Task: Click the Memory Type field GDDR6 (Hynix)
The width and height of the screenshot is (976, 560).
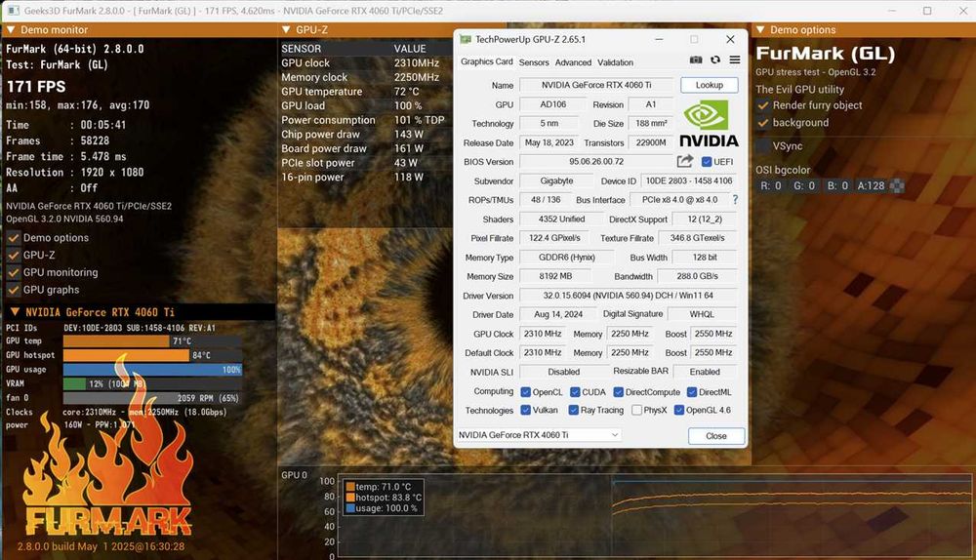Action: [x=566, y=257]
